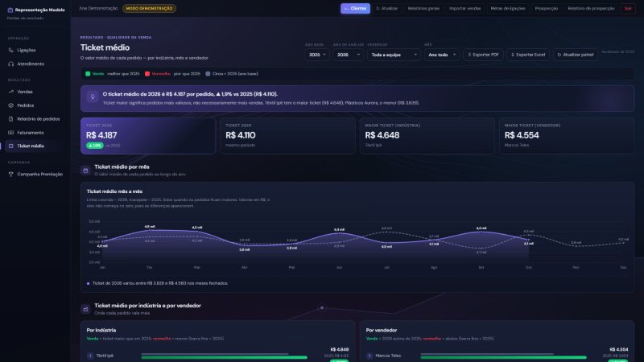644x362 pixels.
Task: Click the Set data point on the chart
Action: point(481,232)
